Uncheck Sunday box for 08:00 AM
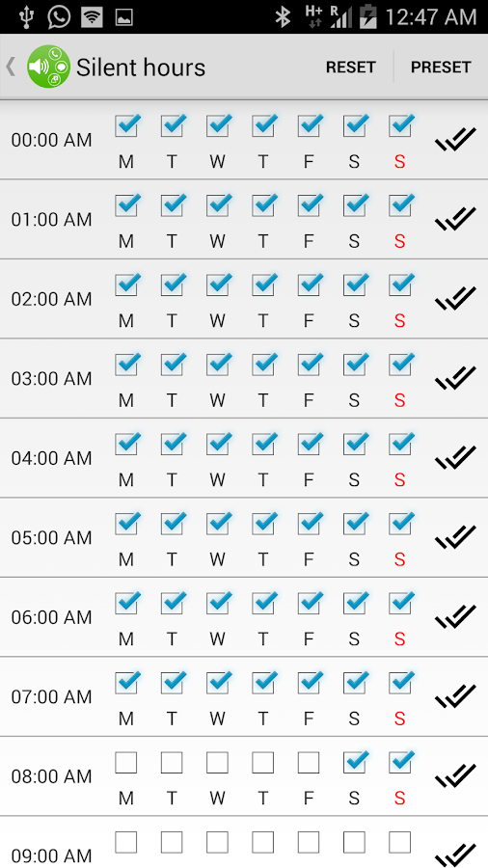The width and height of the screenshot is (488, 868). [x=400, y=763]
